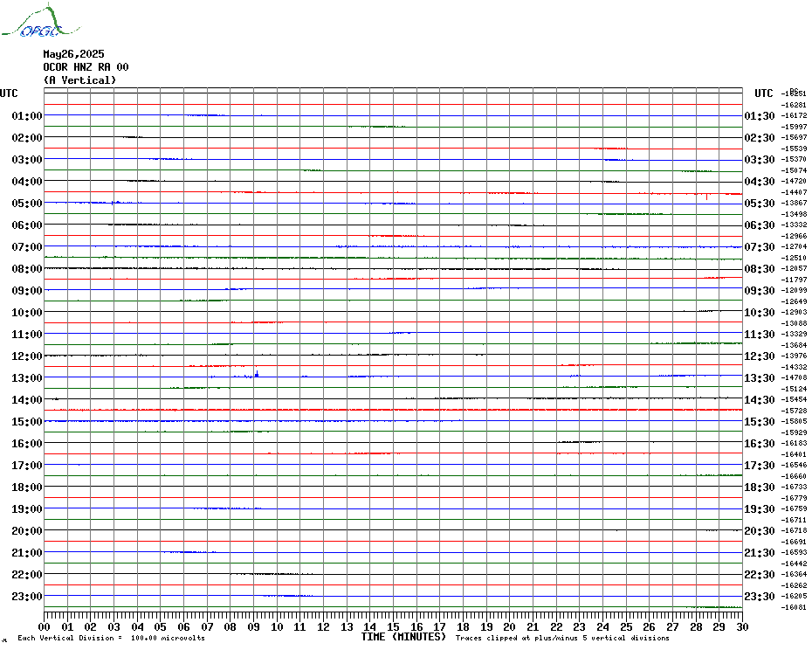812x650 pixels.
Task: Click the 15:00 row label
Action: tap(27, 421)
